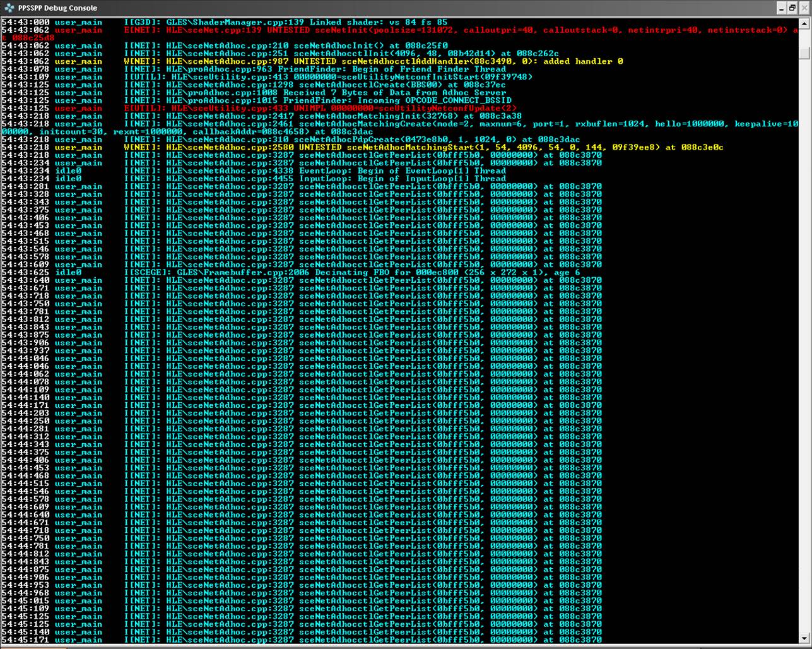Viewport: 812px width, 649px height.
Task: Minimize the PPSSPP Debug Console window
Action: click(780, 8)
